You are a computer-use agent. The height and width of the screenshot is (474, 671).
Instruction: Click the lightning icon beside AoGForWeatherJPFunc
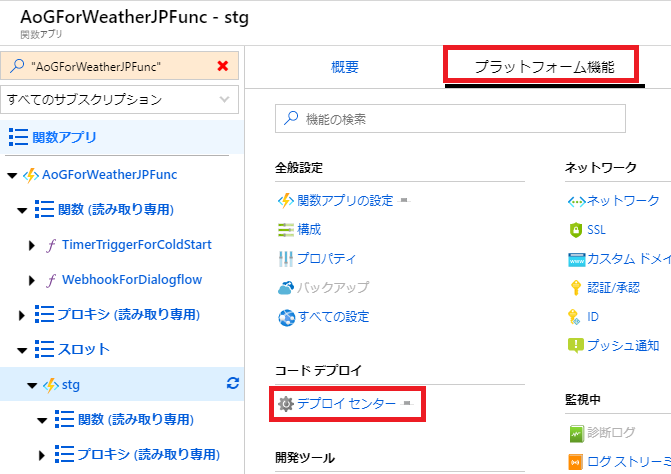[30, 175]
